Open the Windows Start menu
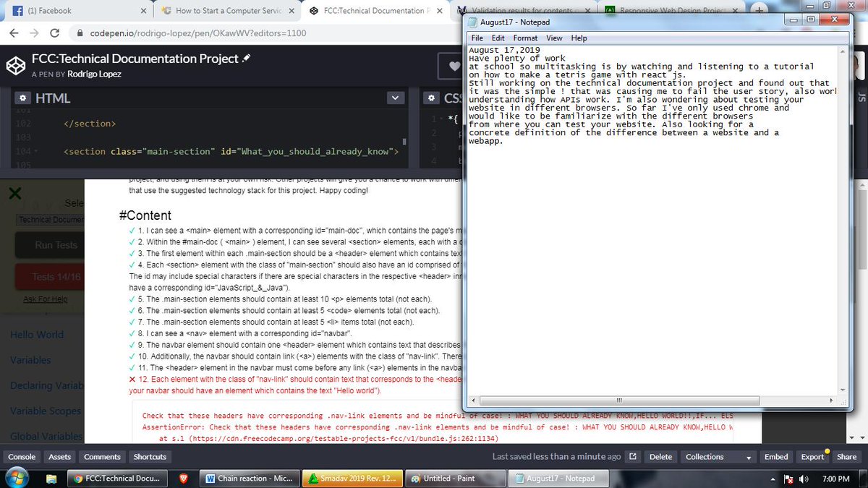Screen dimensions: 868x488 pyautogui.click(x=17, y=477)
